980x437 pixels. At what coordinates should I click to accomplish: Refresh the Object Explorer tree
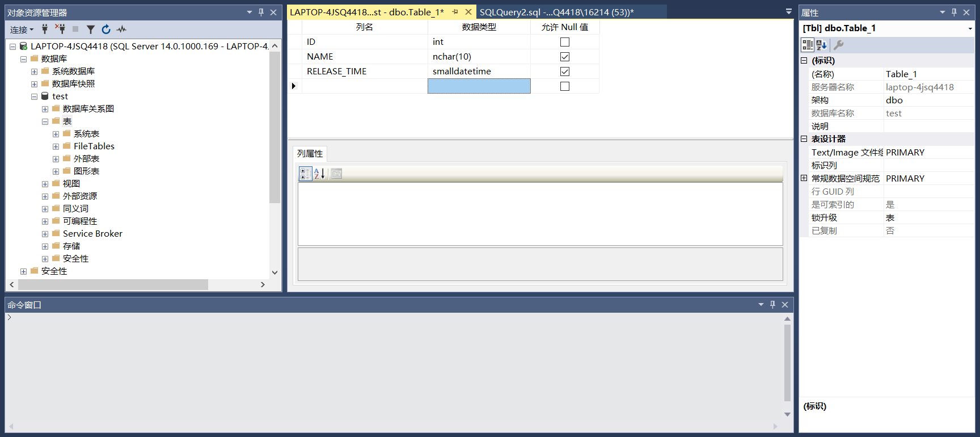pos(106,29)
